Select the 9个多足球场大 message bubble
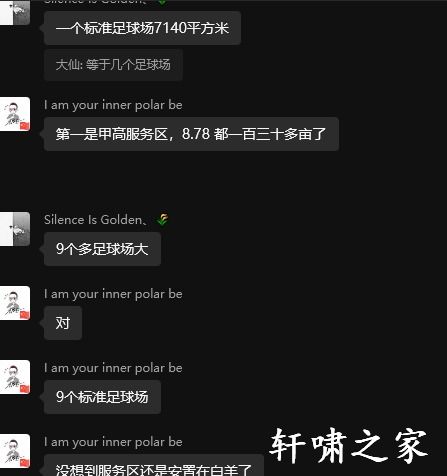The width and height of the screenshot is (447, 476). 102,249
